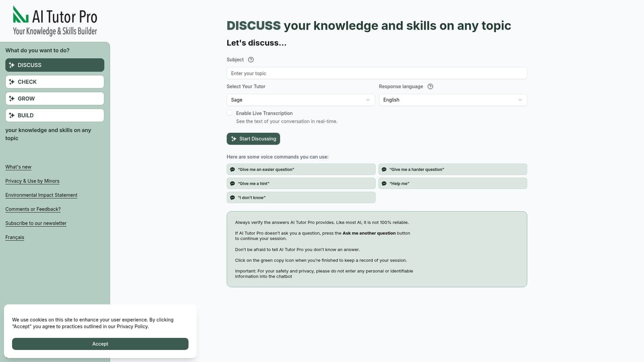This screenshot has height=362, width=644.
Task: Open the What's new link
Action: [x=19, y=167]
